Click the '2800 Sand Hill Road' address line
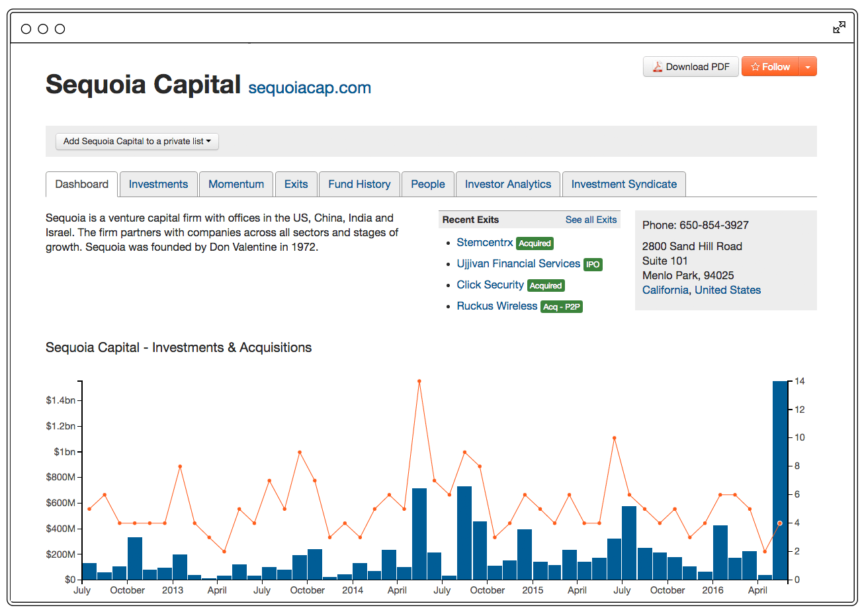The image size is (860, 616). pos(692,246)
